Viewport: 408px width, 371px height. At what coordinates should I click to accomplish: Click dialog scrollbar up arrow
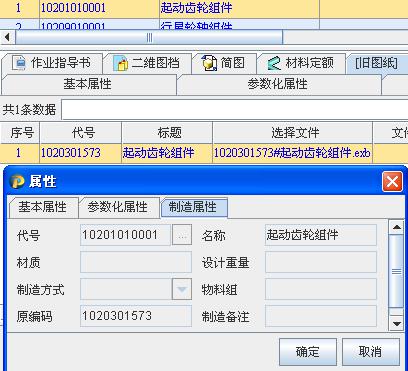pos(396,228)
